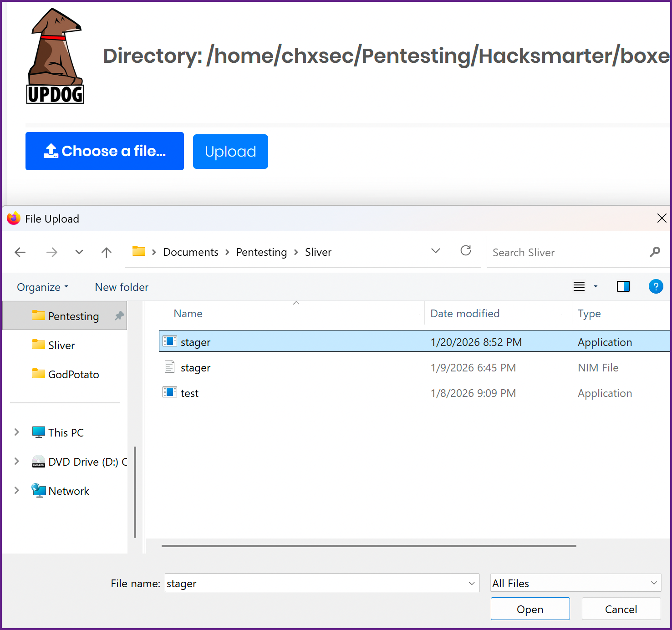Viewport: 672px width, 630px height.
Task: Select Sliver in the breadcrumb path
Action: (318, 252)
